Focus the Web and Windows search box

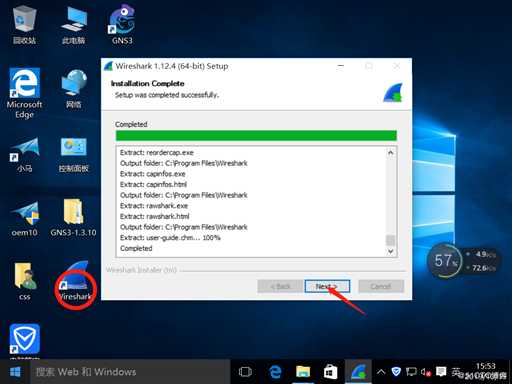pos(130,372)
